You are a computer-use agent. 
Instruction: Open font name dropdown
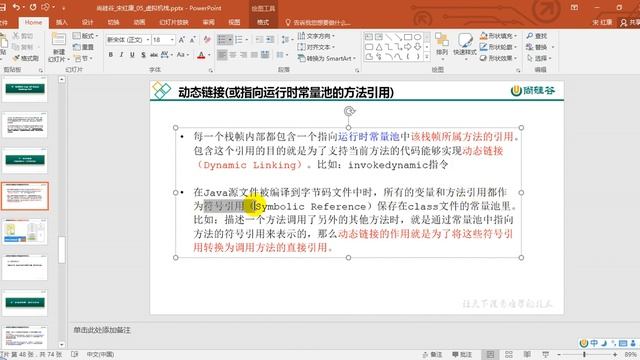148,40
